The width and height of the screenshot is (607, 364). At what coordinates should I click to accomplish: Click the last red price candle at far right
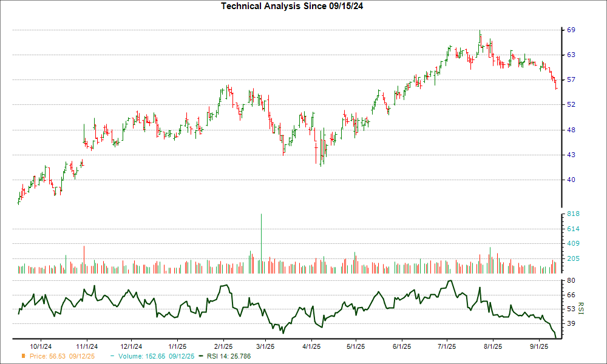coord(556,85)
